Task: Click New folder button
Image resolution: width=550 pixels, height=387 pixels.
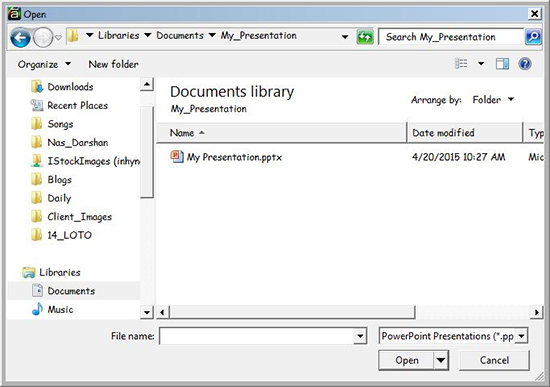Action: (113, 64)
